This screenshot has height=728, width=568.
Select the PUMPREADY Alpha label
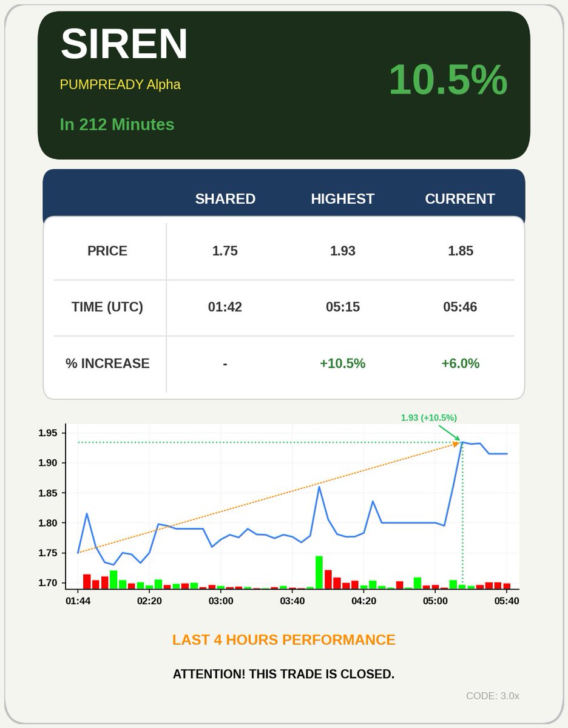(120, 84)
